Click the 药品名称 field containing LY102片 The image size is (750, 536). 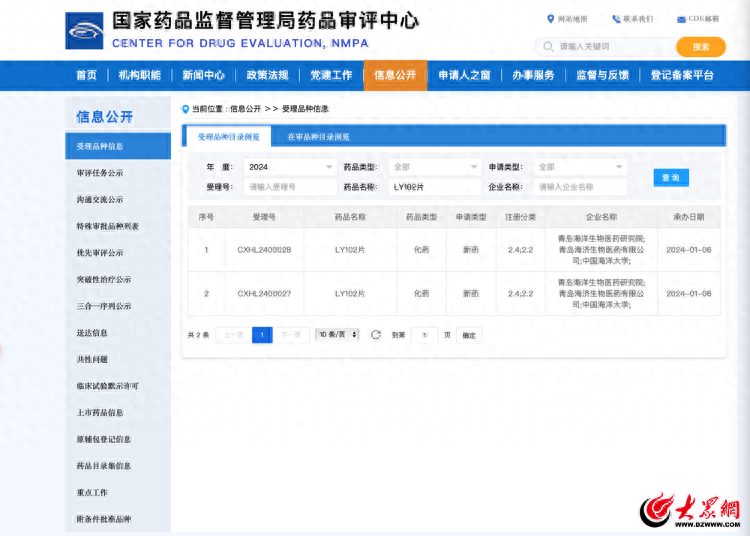coord(435,187)
